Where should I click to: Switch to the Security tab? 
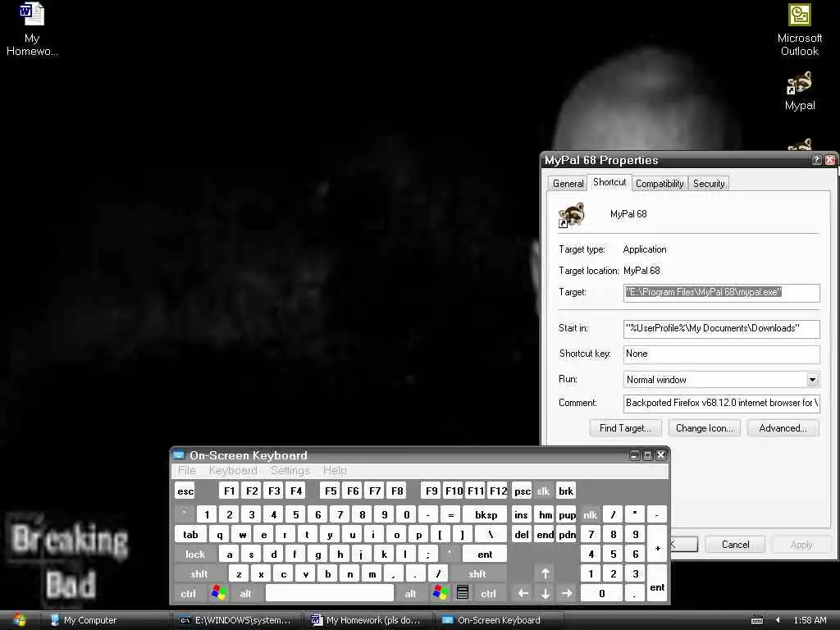click(709, 183)
